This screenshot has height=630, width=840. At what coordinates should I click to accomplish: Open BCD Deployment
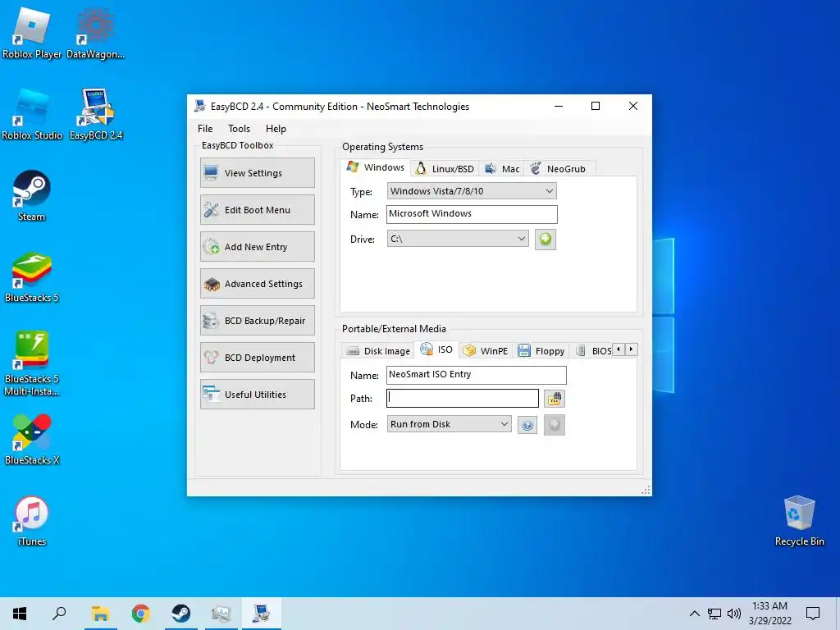coord(258,358)
